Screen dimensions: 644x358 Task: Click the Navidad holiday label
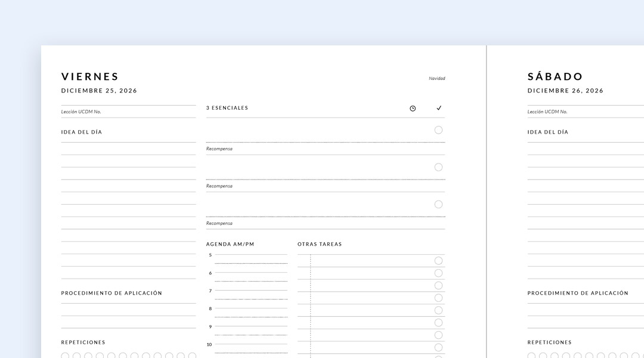tap(436, 78)
